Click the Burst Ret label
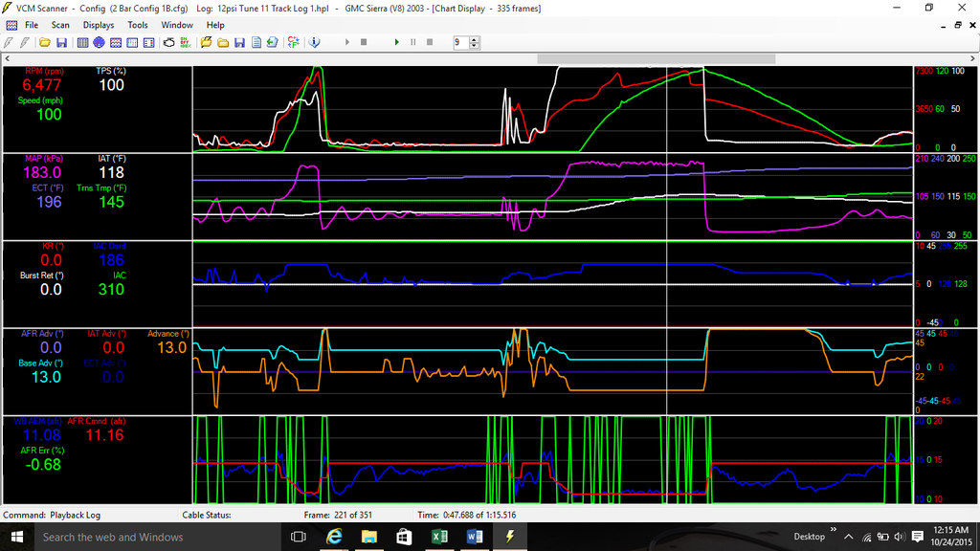The height and width of the screenshot is (551, 980). (41, 275)
